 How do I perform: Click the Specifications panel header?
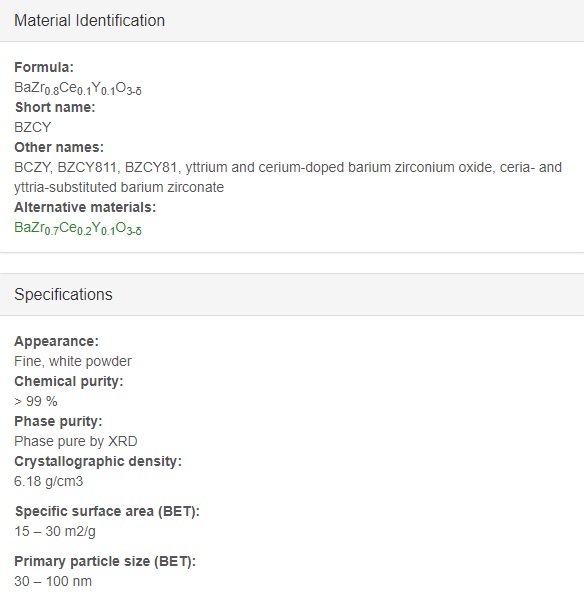(292, 295)
